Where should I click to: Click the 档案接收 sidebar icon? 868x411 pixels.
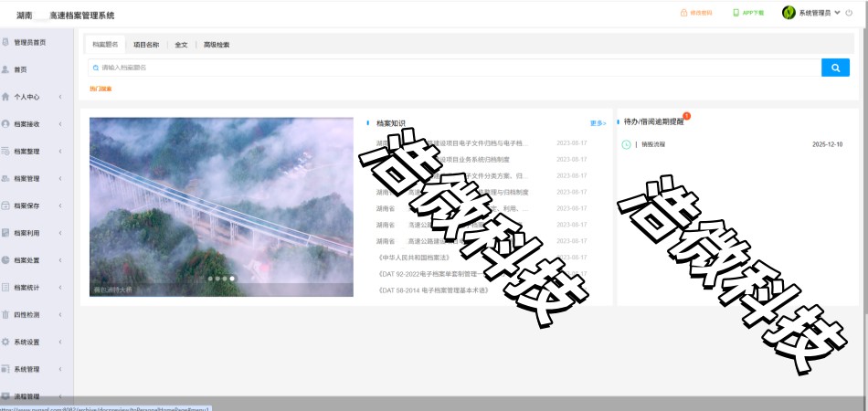5,124
